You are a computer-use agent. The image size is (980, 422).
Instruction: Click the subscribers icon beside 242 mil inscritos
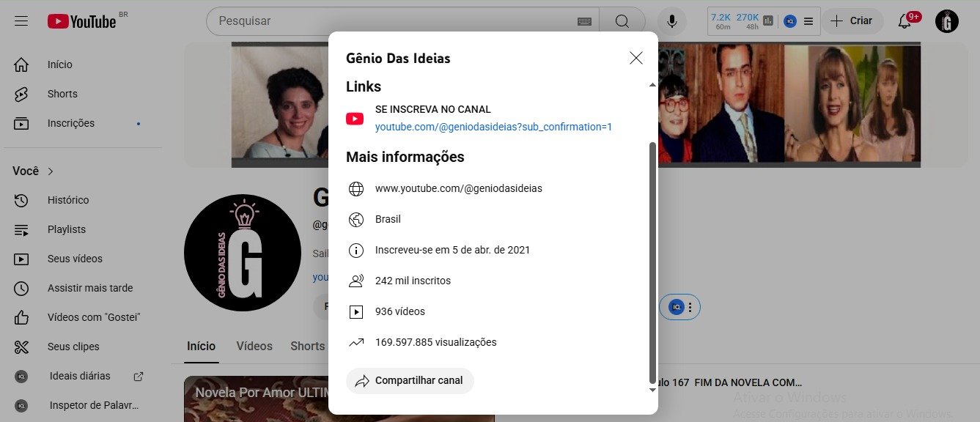(x=356, y=281)
